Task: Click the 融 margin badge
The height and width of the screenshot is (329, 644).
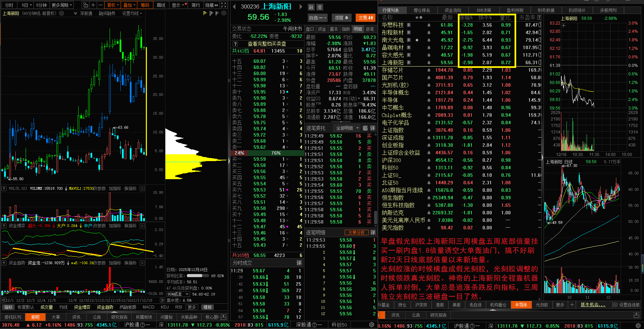Action: point(311,7)
